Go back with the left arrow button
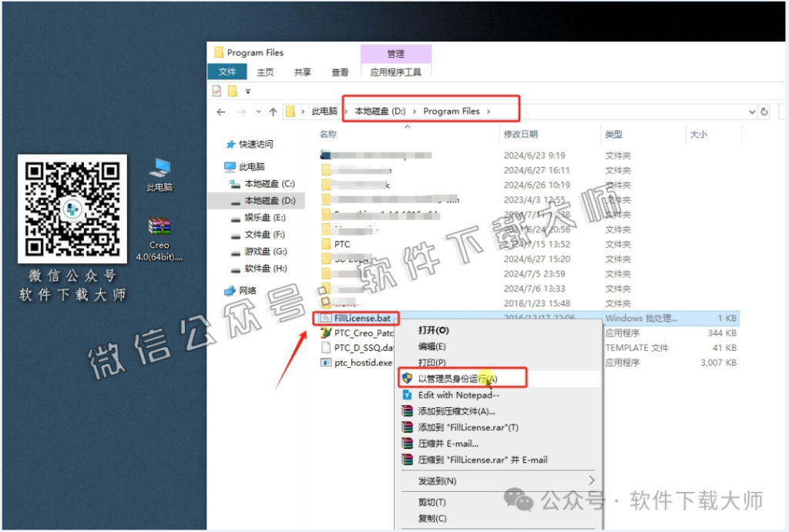Image resolution: width=789 pixels, height=532 pixels. (221, 112)
